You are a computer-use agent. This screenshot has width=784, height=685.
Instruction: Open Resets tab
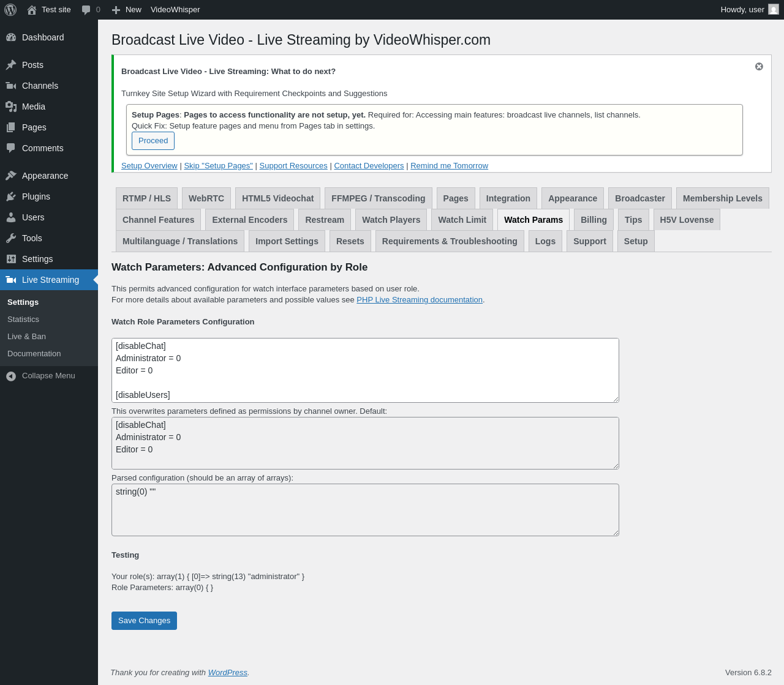click(350, 241)
